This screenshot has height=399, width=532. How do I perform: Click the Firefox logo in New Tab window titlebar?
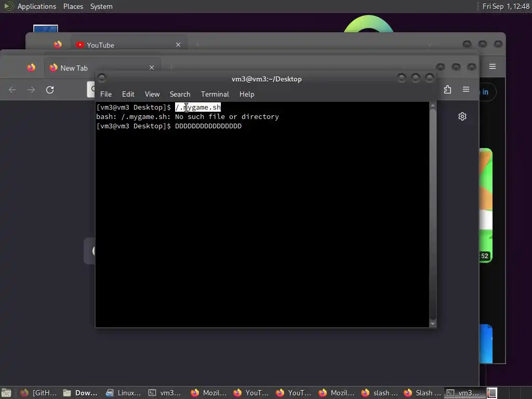click(31, 68)
